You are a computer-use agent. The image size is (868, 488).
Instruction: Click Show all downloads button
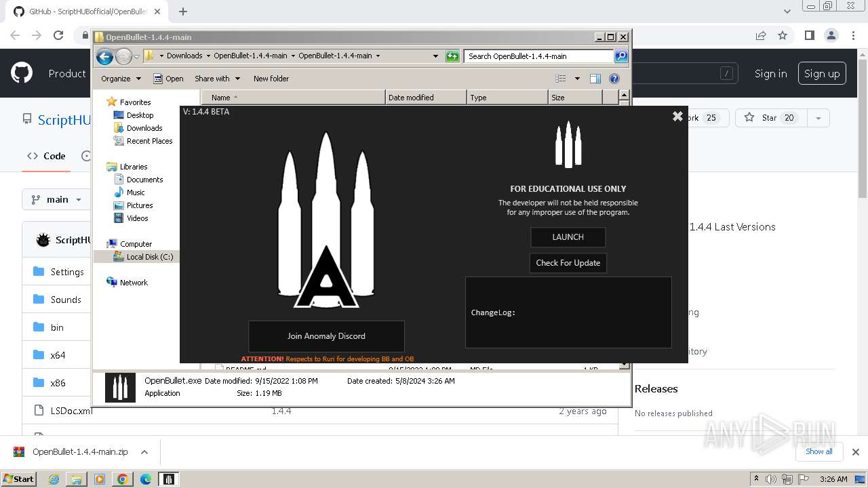click(x=818, y=451)
